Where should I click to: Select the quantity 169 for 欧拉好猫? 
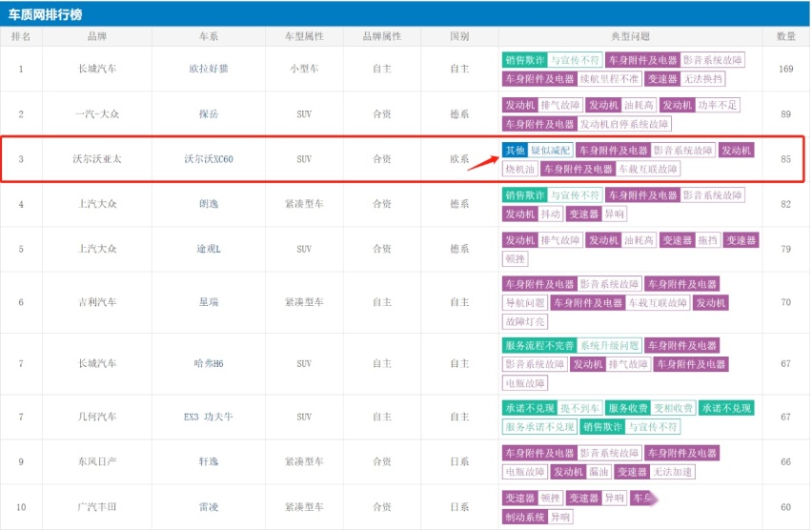pos(785,69)
